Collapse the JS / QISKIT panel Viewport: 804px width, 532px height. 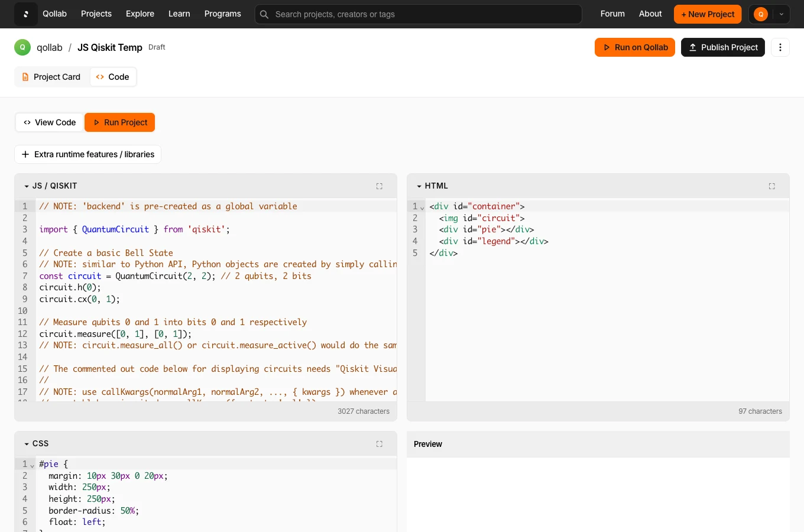[27, 186]
